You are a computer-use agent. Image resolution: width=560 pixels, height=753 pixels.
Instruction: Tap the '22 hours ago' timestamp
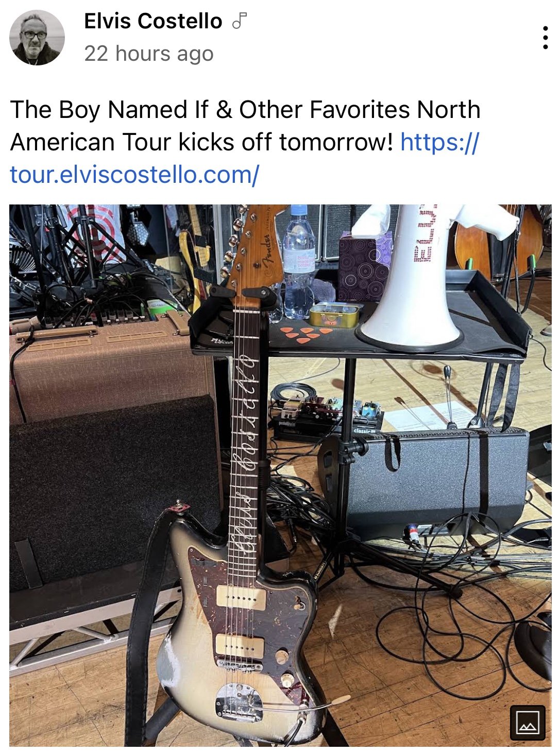(x=149, y=54)
